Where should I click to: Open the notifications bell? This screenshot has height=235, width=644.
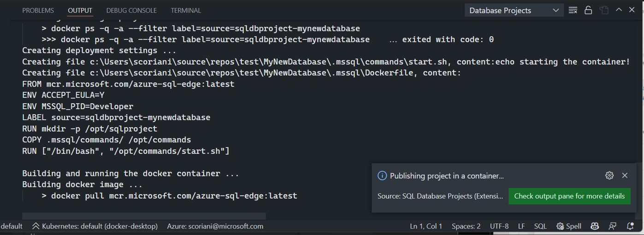tap(630, 226)
